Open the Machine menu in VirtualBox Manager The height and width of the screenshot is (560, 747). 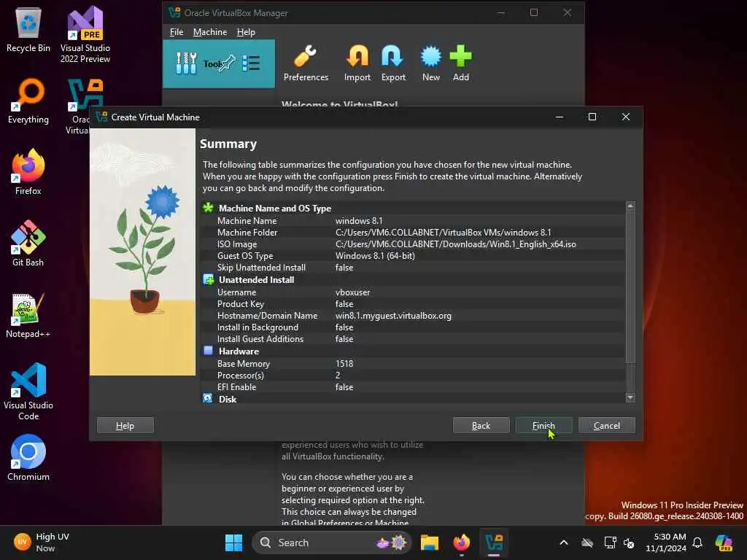pyautogui.click(x=210, y=32)
